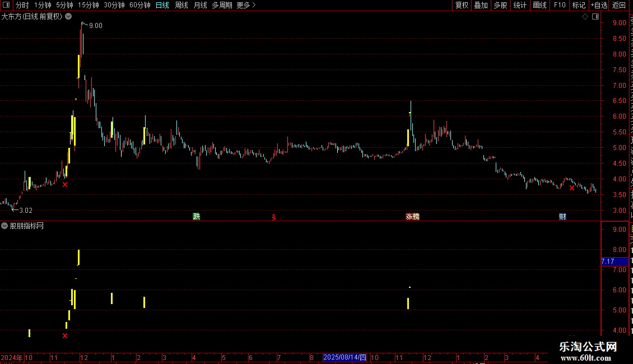Screen dimensions: 633x364
Task: Click the red X marker near price 4.00 in main chart
Action: (x=65, y=185)
